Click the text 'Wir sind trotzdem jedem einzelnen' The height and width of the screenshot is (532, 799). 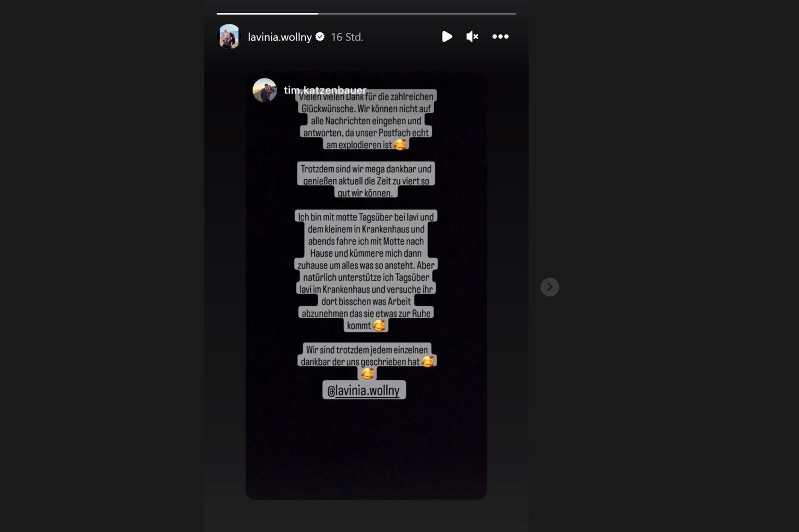(x=367, y=349)
